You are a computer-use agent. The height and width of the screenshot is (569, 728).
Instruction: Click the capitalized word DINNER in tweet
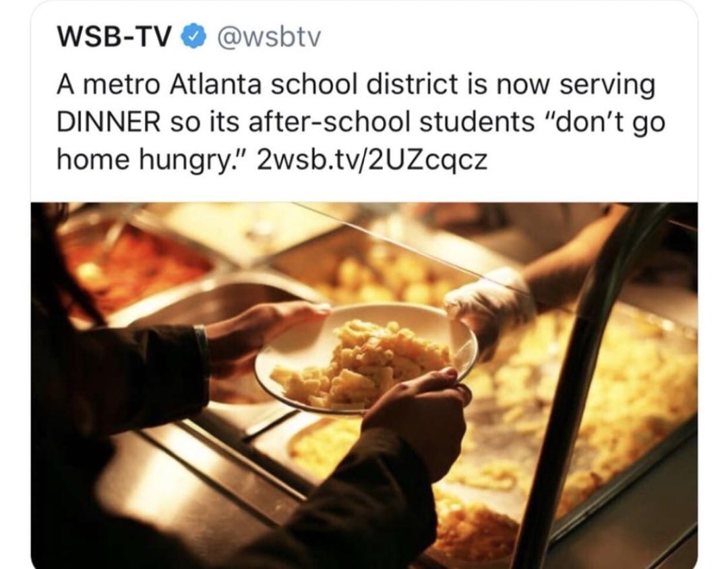pos(109,123)
